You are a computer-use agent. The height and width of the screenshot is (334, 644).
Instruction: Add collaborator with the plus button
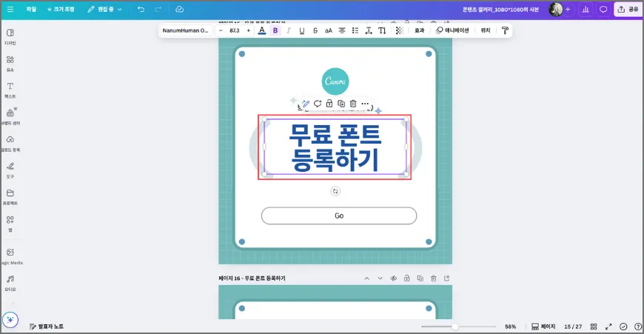[568, 9]
